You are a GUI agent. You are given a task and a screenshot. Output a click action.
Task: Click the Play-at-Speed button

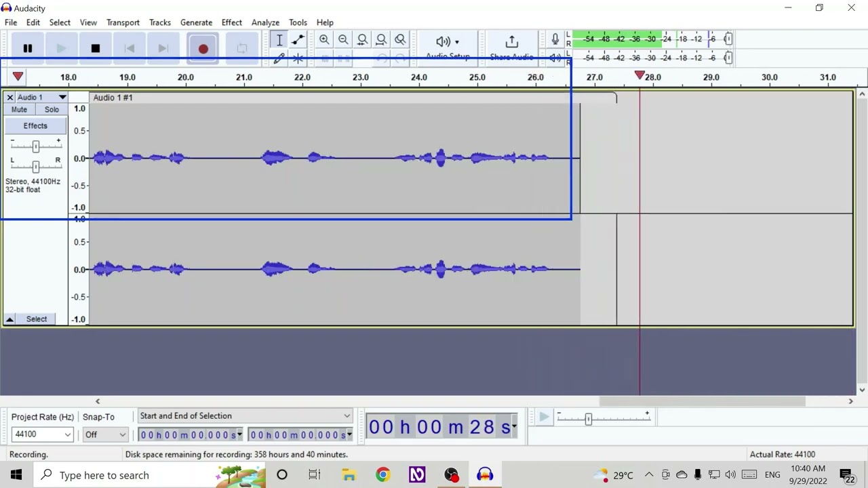click(x=544, y=418)
